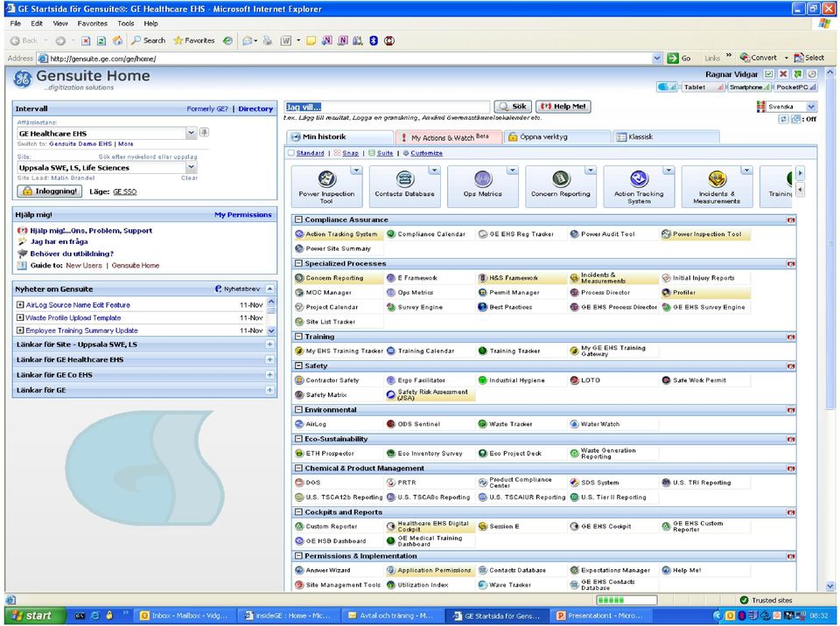Switch to My Actions & Watch tab
The height and width of the screenshot is (626, 840).
tap(448, 137)
